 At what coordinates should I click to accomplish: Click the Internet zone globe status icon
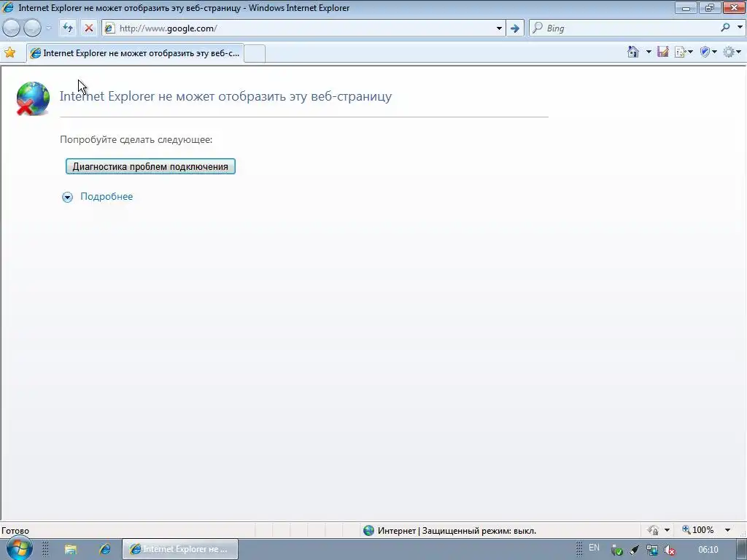click(368, 531)
